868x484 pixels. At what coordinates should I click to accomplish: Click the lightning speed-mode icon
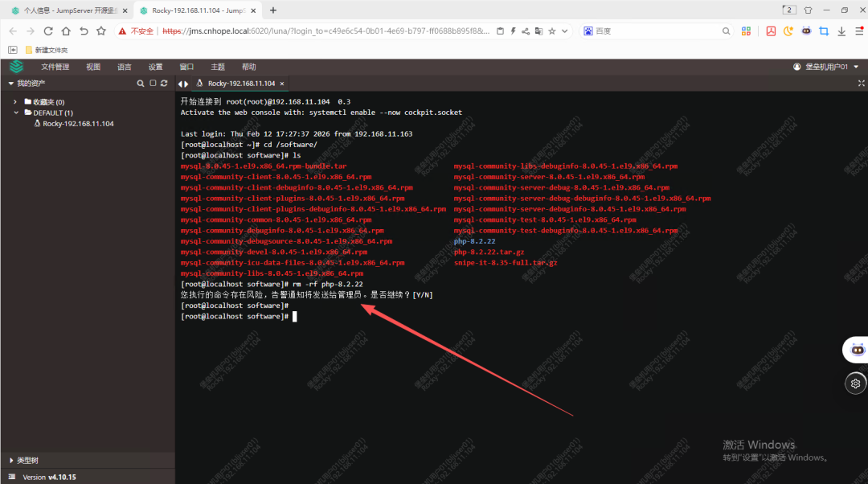[x=513, y=31]
